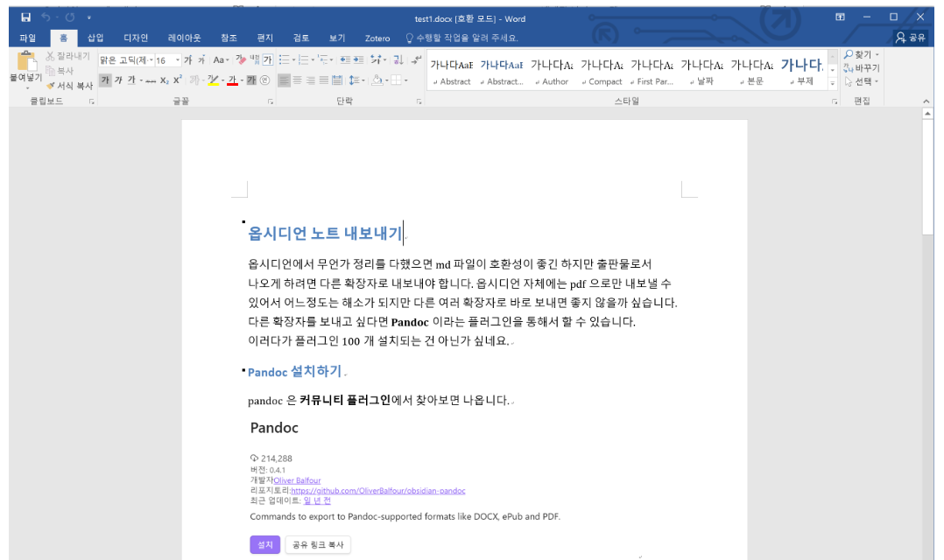The height and width of the screenshot is (560, 944).
Task: Apply the Compact style from the gallery
Action: (x=602, y=71)
